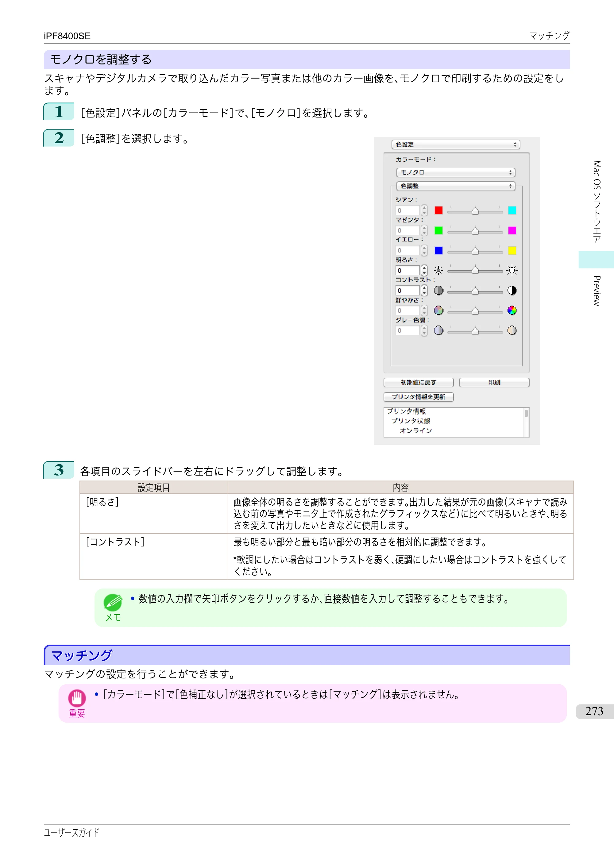The height and width of the screenshot is (868, 614).
Task: Open the 色調整 dropdown
Action: pos(456,186)
